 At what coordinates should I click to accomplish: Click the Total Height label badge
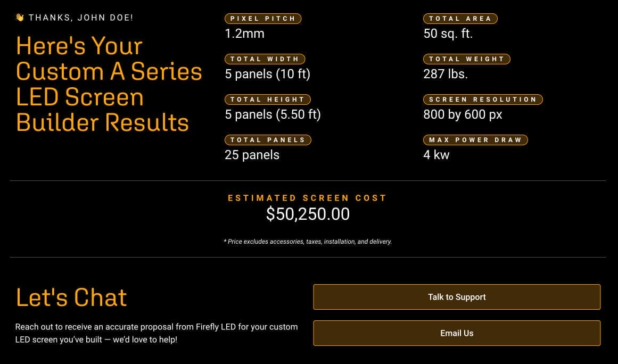click(x=267, y=100)
